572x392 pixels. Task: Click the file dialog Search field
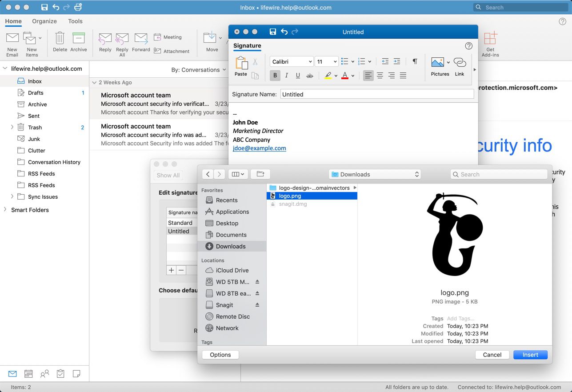coord(499,174)
